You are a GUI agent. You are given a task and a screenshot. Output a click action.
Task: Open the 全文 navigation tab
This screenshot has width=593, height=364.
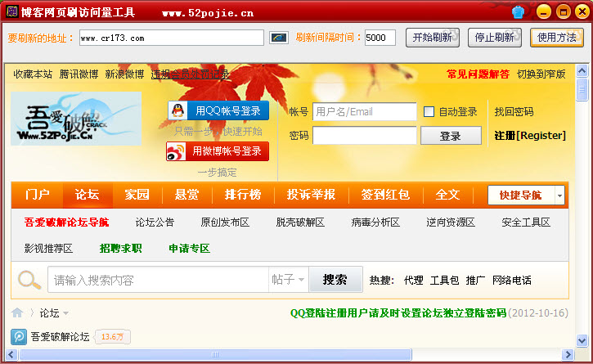click(447, 195)
